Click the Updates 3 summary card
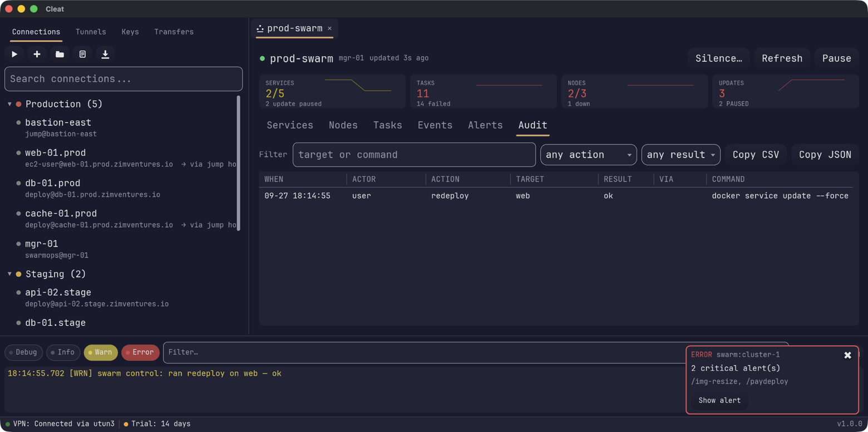Screen dimensions: 868x432 tap(786, 91)
